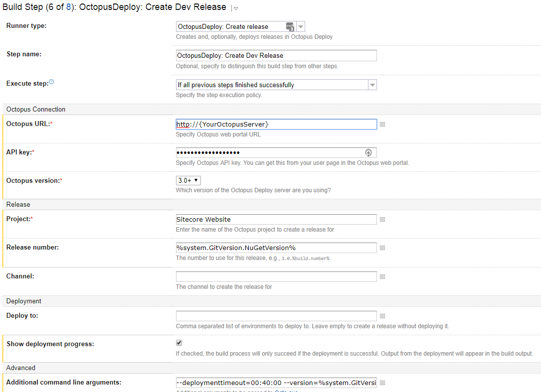
Task: Uncheck Show deployment progress checkbox
Action: click(x=179, y=343)
